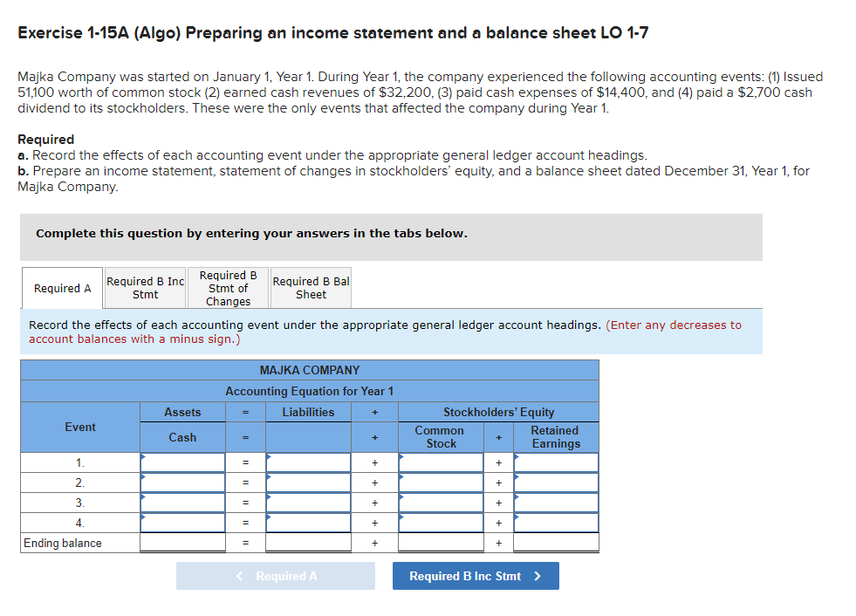Click the Retained Earnings cell for event 2
Screen dimensions: 856x616
(555, 483)
